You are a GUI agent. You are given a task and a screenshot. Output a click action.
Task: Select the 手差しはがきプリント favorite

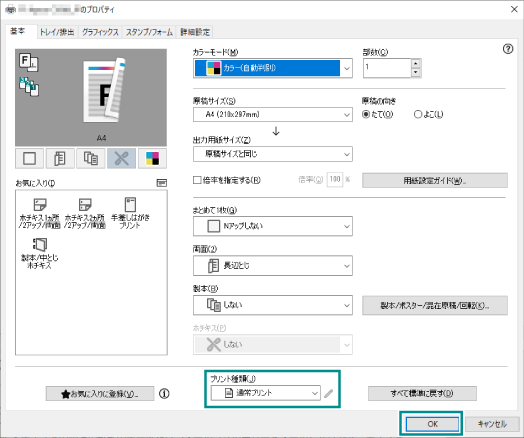click(x=130, y=214)
